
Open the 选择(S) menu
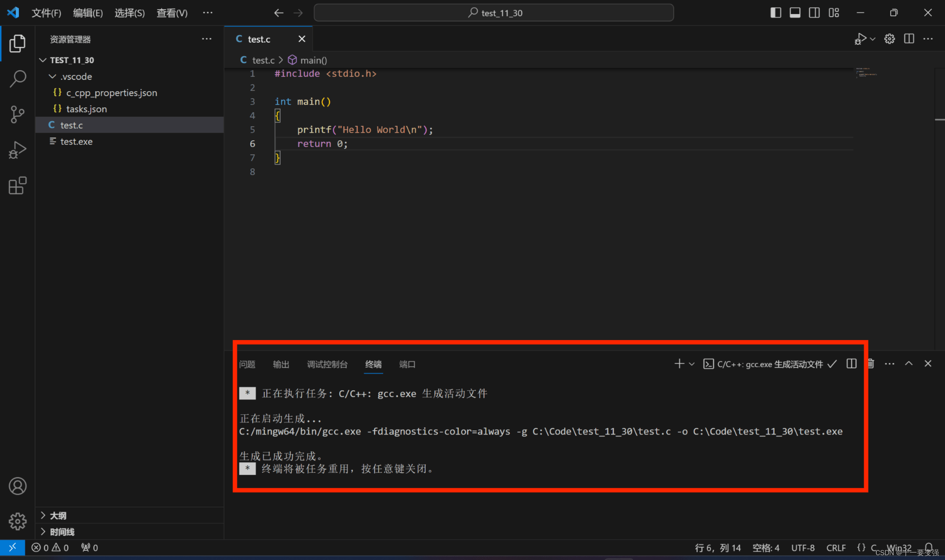(x=130, y=13)
